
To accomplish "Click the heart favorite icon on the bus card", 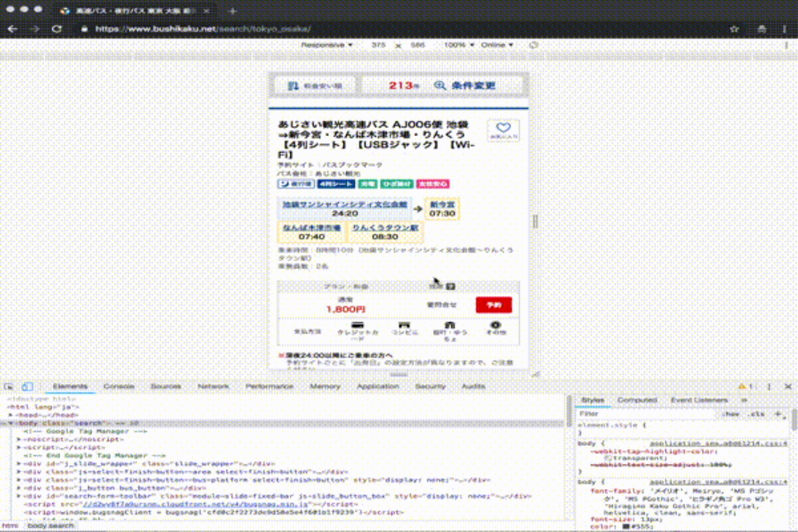I will [503, 131].
